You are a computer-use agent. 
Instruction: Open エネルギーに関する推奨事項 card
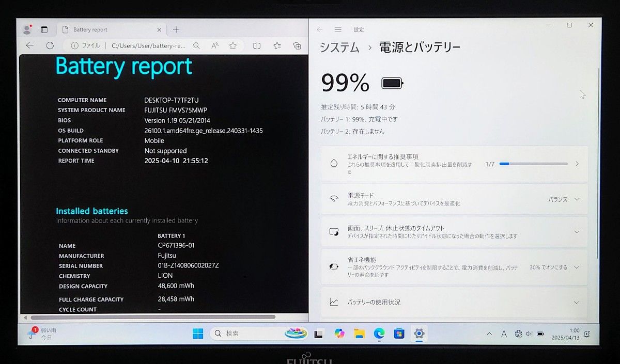454,164
